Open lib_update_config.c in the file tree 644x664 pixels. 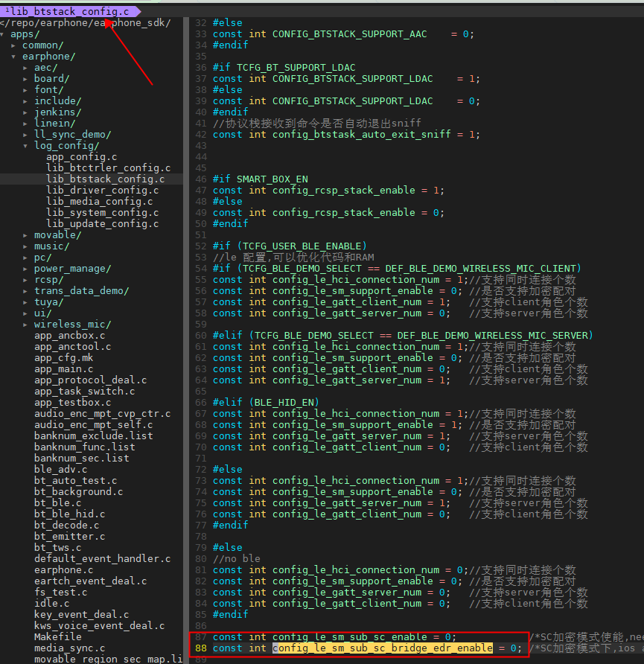click(x=103, y=223)
